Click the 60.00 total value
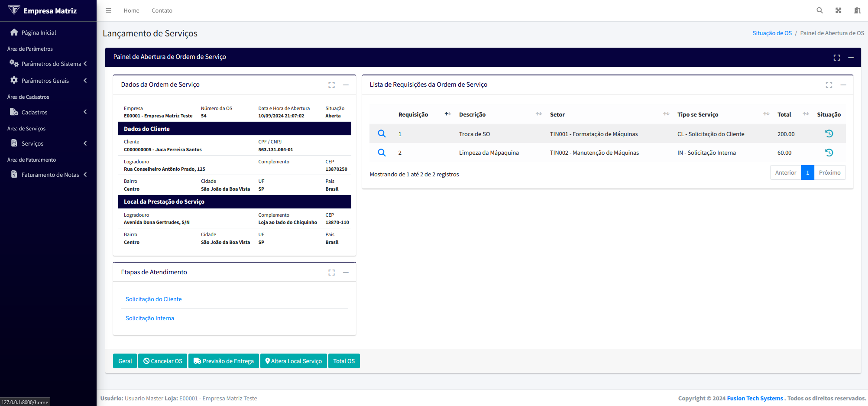Viewport: 868px width, 406px height. click(784, 153)
